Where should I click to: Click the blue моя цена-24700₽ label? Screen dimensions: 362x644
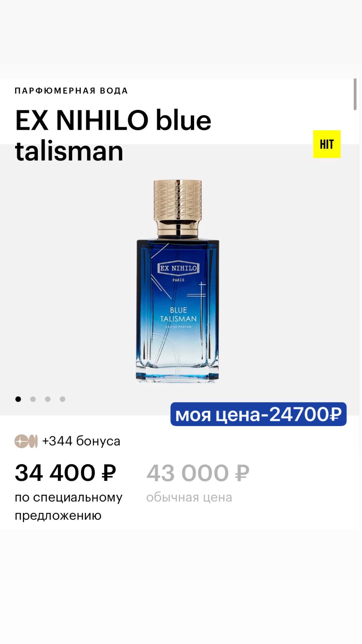258,414
